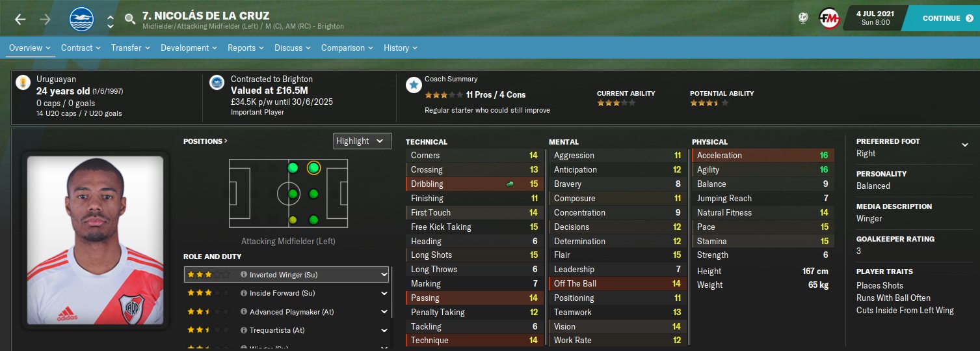This screenshot has width=980, height=351.
Task: Open the Highlight dropdown
Action: (362, 141)
